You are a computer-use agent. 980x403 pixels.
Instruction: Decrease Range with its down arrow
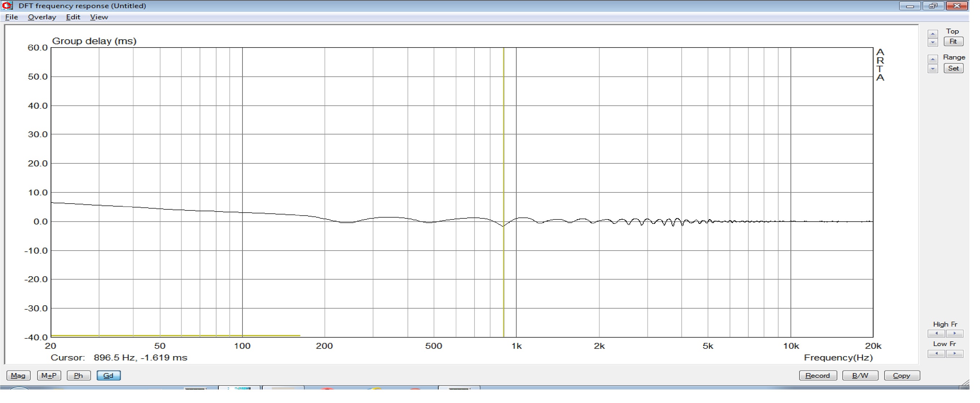932,69
